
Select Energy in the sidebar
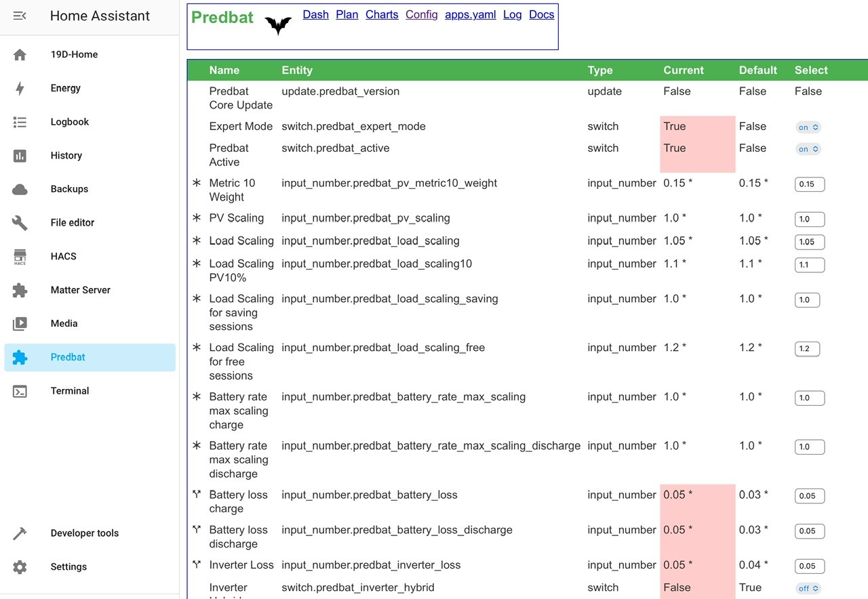pyautogui.click(x=90, y=88)
